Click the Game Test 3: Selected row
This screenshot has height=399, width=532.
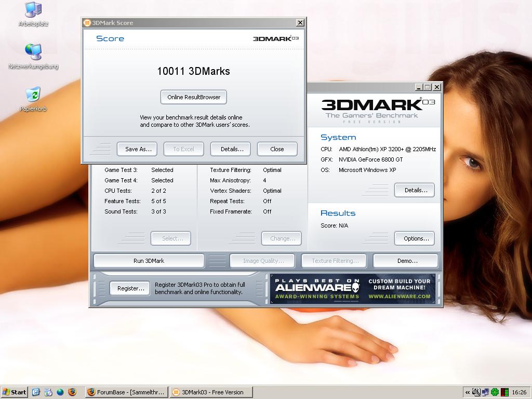point(139,170)
